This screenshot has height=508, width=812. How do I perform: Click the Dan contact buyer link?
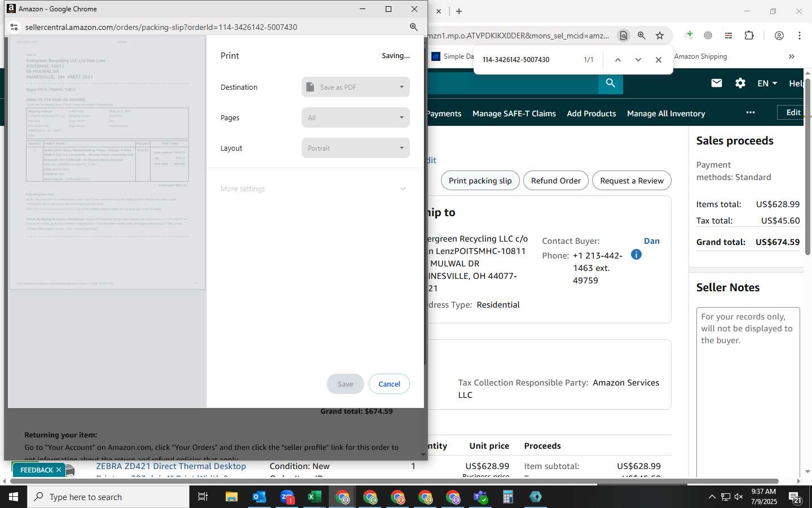(x=652, y=241)
